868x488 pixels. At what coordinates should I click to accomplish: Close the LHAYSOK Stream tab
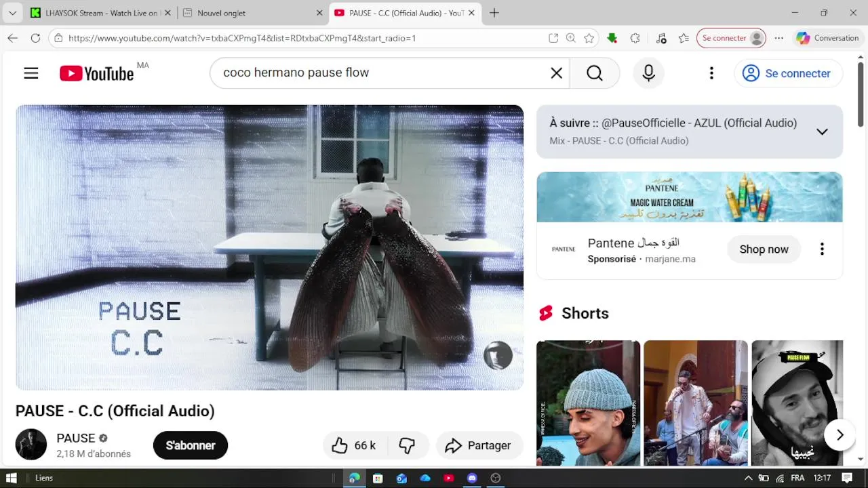coord(168,13)
